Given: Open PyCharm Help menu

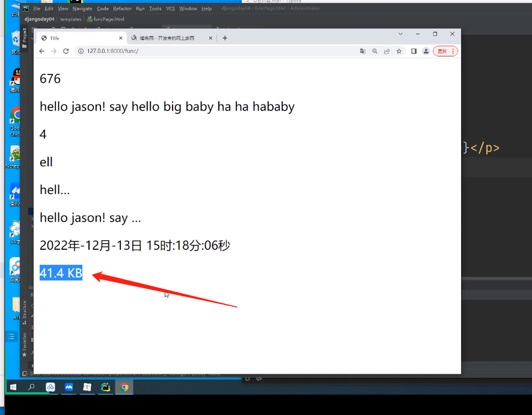Looking at the screenshot, I should tap(206, 8).
